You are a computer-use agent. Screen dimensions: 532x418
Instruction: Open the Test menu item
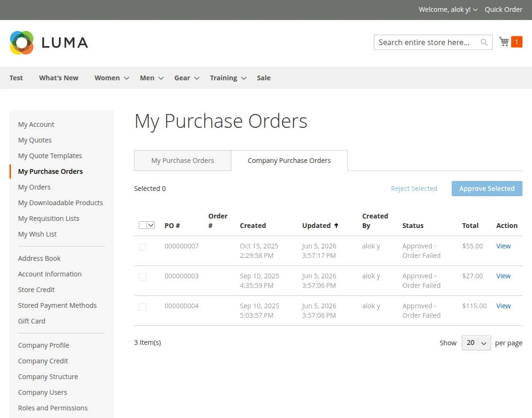pyautogui.click(x=16, y=78)
